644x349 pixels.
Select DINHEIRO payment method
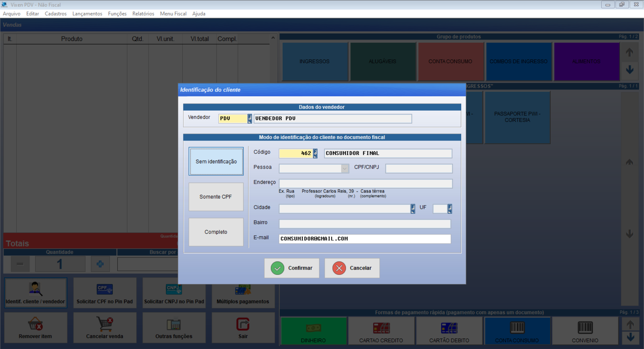(x=313, y=331)
